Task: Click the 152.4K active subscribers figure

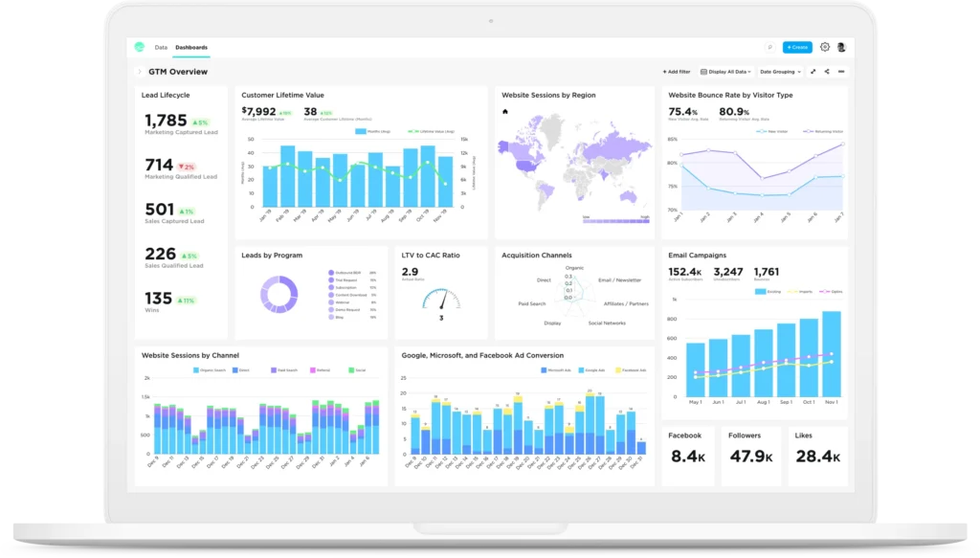Action: pos(685,272)
